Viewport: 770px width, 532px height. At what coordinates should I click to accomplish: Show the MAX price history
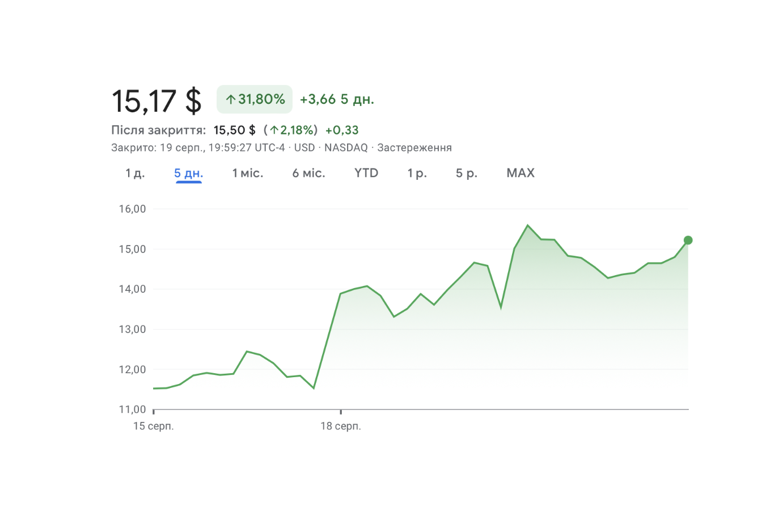point(521,174)
